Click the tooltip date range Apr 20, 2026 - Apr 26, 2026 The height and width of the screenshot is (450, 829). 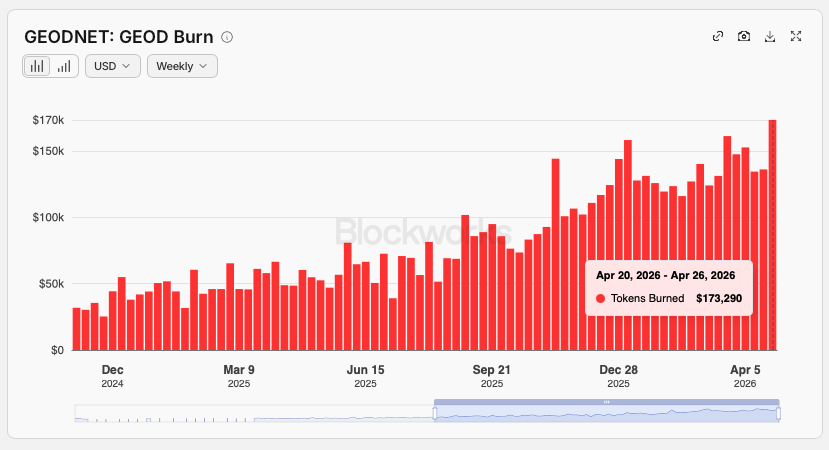tap(666, 275)
